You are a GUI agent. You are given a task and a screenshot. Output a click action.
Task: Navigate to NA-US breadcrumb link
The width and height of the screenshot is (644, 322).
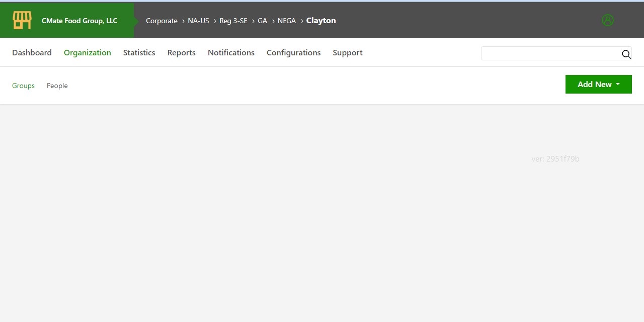[x=198, y=21]
